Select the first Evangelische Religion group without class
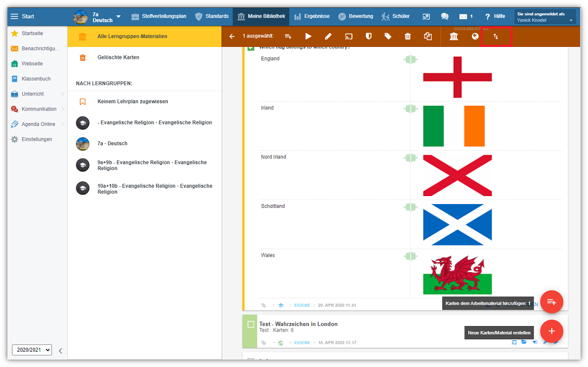 pyautogui.click(x=144, y=122)
